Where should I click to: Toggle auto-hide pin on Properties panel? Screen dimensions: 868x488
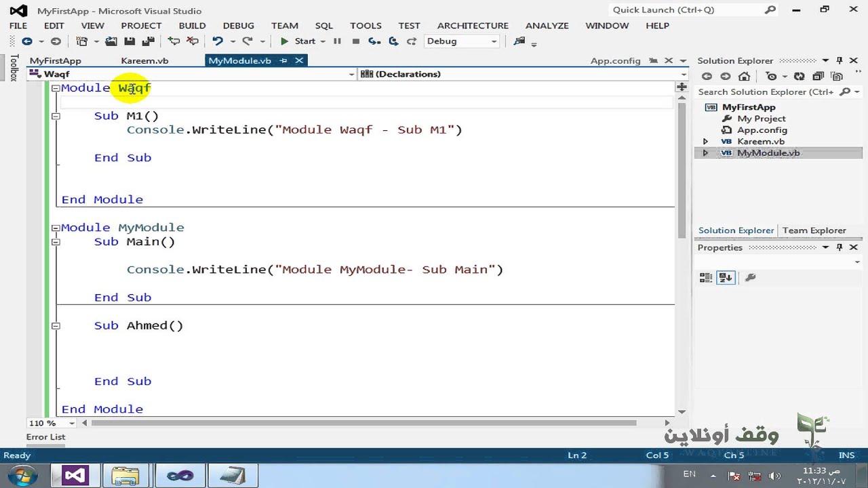(x=840, y=247)
